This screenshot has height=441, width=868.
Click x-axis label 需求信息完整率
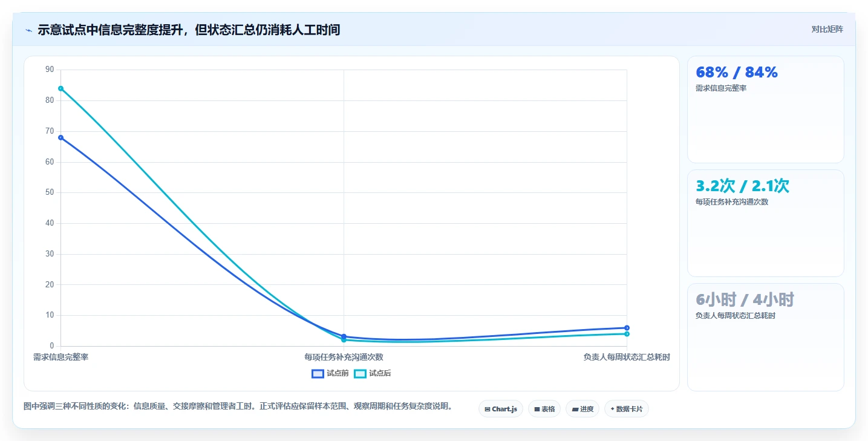pyautogui.click(x=60, y=358)
